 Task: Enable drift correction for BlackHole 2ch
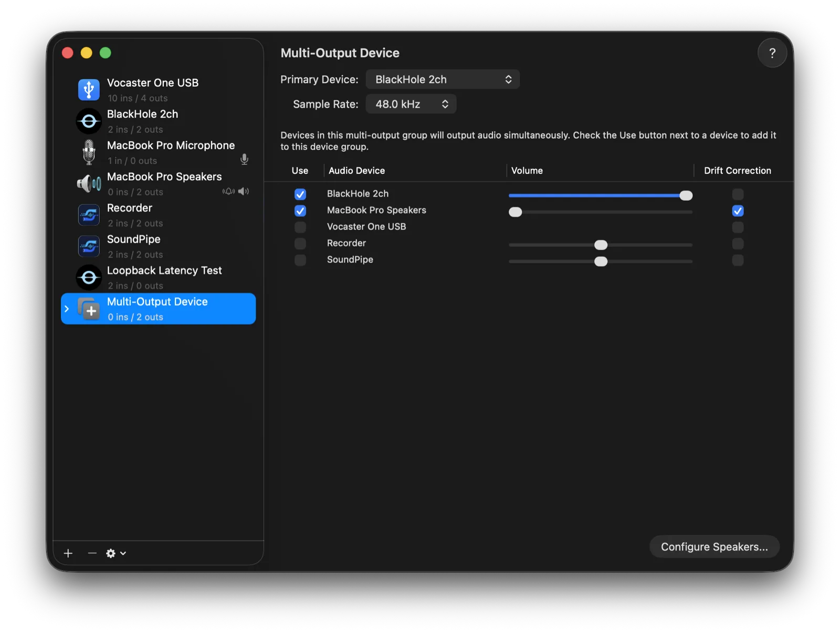tap(738, 194)
